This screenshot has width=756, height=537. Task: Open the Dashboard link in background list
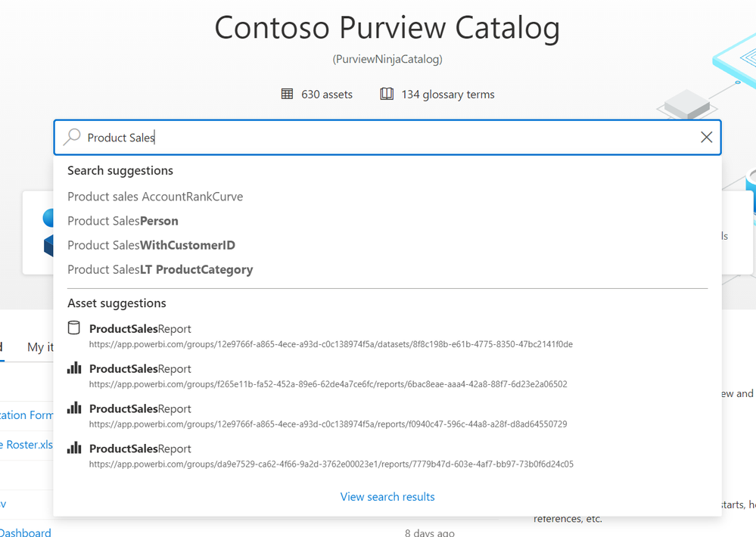[x=25, y=532]
